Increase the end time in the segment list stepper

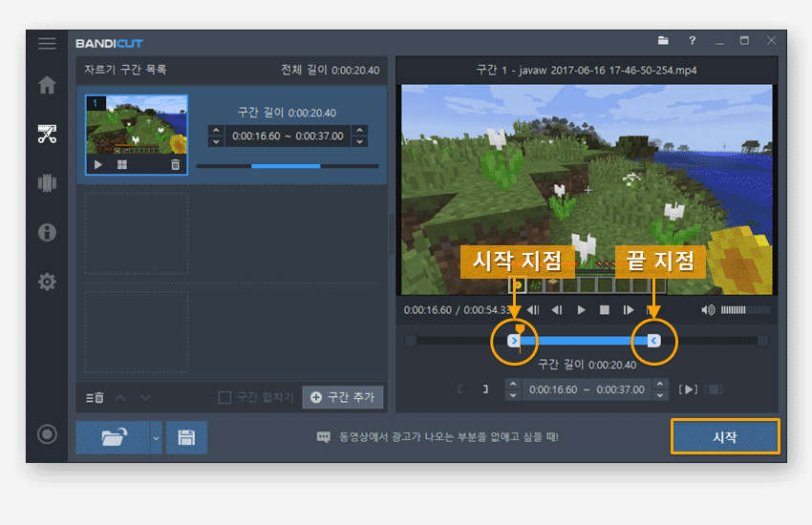tap(359, 131)
